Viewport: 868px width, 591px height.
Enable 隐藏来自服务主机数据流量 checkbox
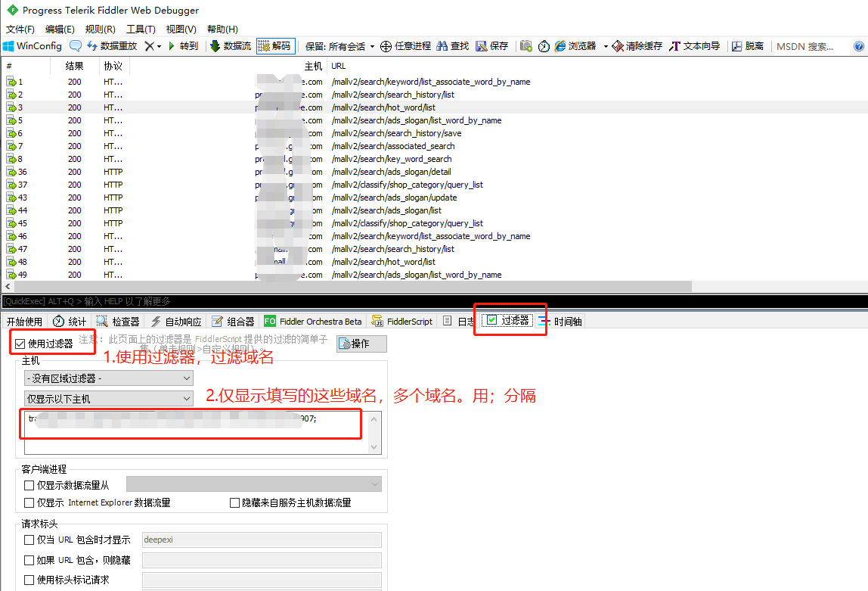[234, 503]
